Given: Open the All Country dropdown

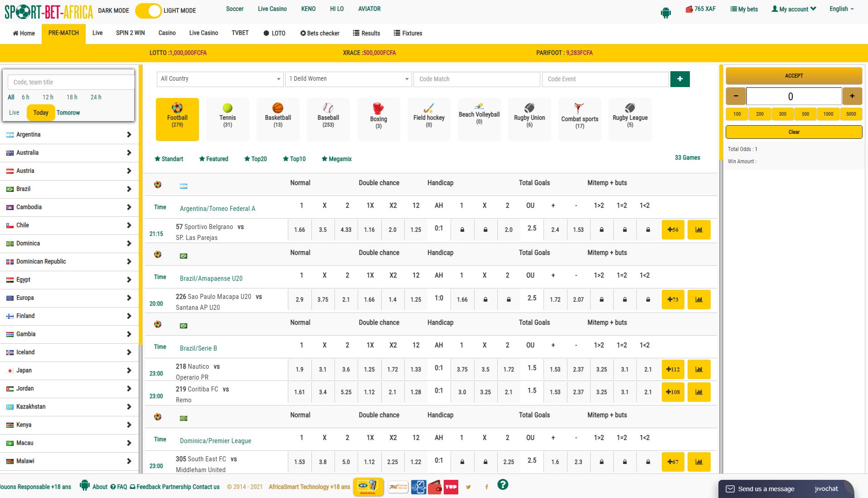Looking at the screenshot, I should click(x=220, y=79).
